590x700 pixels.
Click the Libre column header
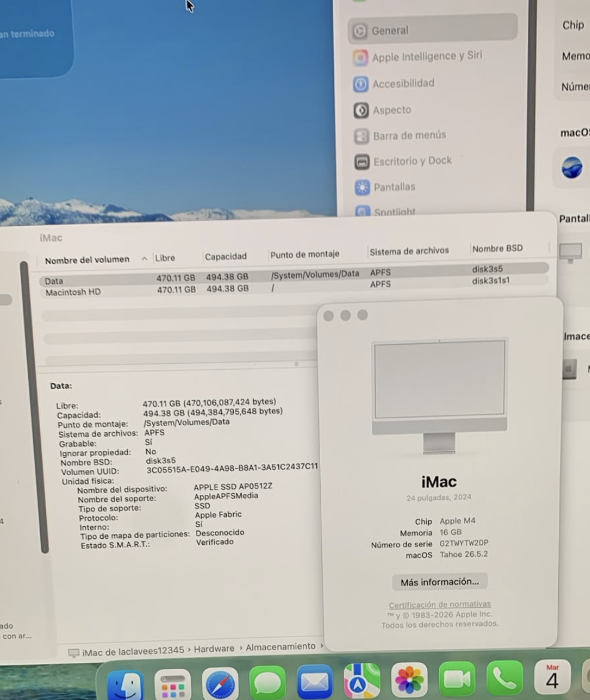165,258
